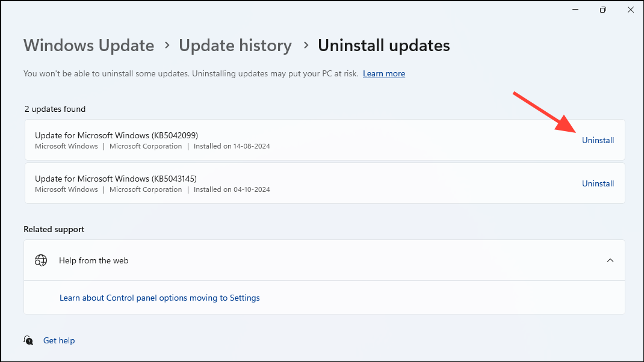
Task: Uninstall update KB5042099
Action: [598, 140]
